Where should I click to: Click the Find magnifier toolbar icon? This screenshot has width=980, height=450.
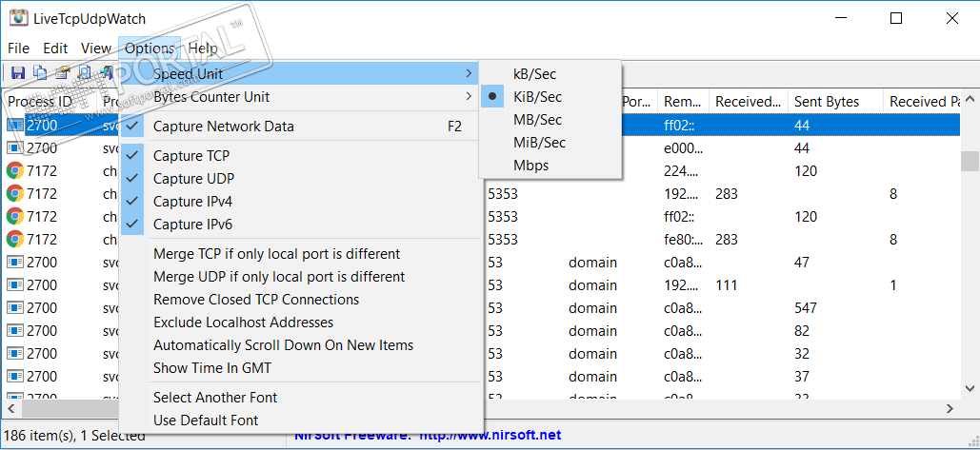click(84, 73)
